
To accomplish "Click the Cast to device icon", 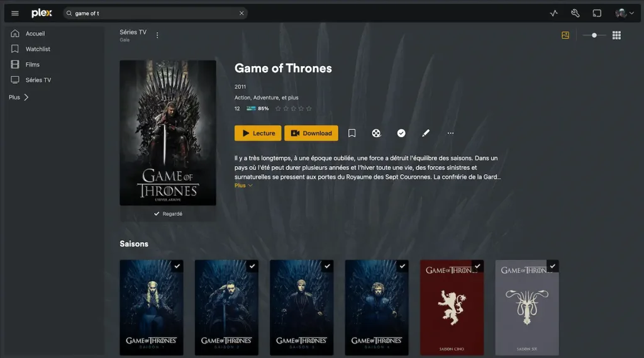I will coord(597,13).
